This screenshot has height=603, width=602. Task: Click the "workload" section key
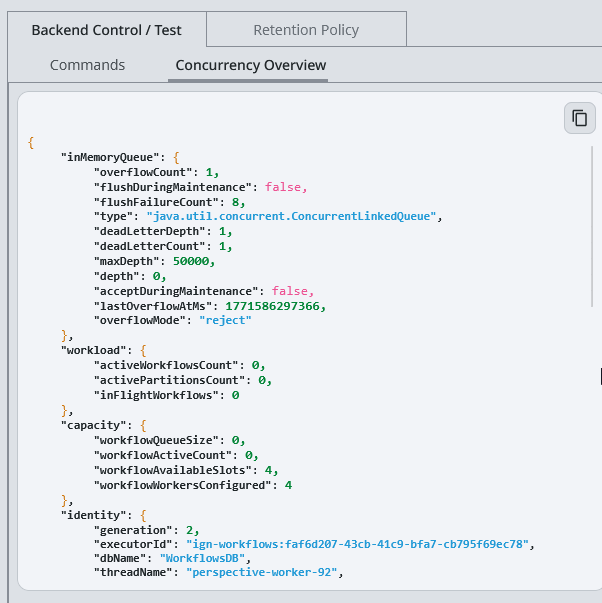(96, 350)
